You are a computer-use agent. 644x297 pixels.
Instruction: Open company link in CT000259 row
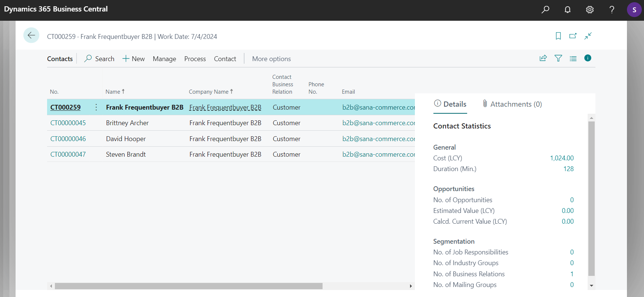coord(225,107)
